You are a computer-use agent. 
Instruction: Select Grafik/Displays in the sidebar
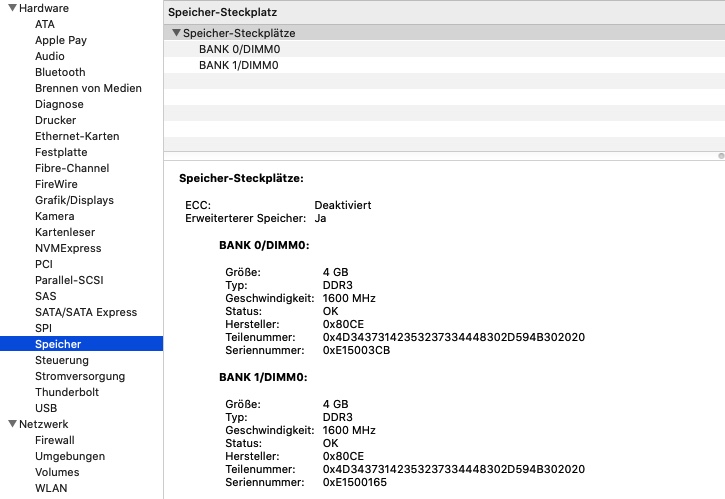74,200
